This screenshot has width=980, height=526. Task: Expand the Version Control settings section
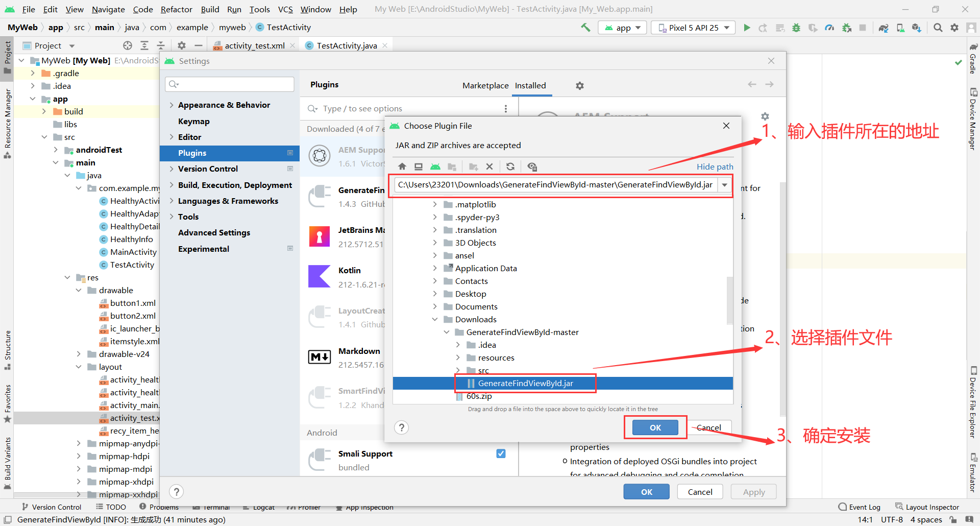click(x=171, y=169)
